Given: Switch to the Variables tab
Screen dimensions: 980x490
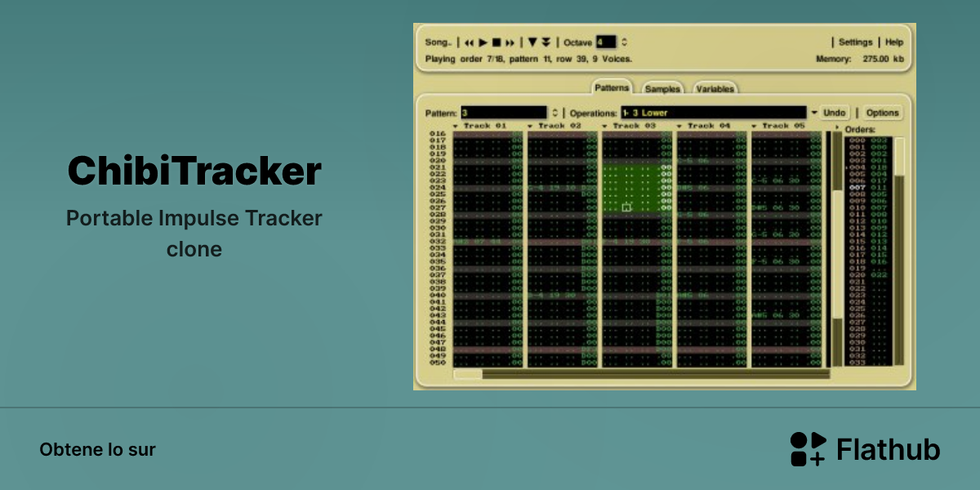Looking at the screenshot, I should pyautogui.click(x=715, y=88).
